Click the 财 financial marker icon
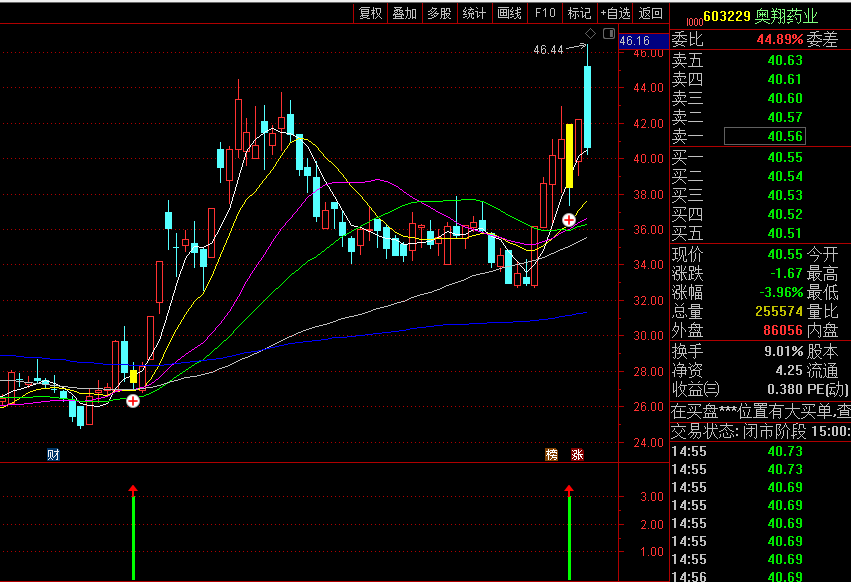This screenshot has width=851, height=582. pos(53,454)
